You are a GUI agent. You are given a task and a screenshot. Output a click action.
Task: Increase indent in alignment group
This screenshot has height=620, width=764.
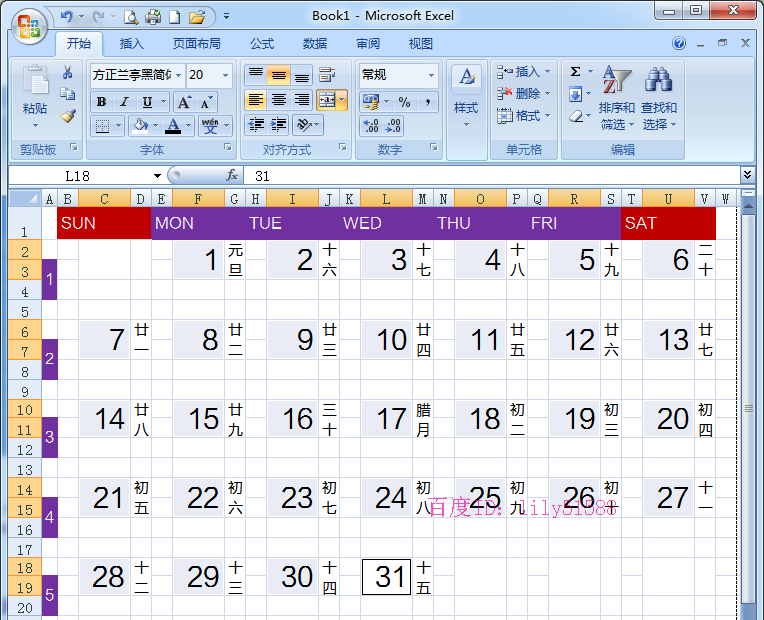[x=279, y=125]
